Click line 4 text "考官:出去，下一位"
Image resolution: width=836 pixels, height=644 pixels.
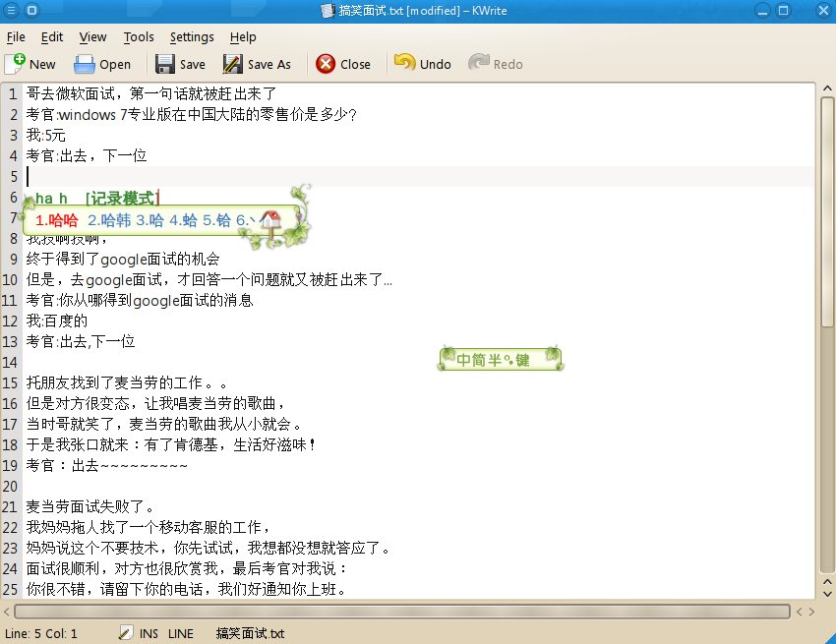pos(87,155)
